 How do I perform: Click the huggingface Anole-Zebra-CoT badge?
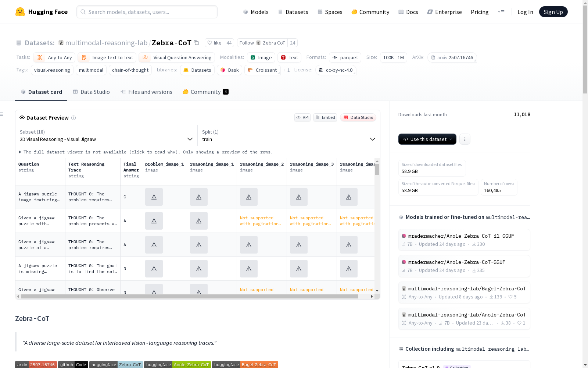click(178, 365)
